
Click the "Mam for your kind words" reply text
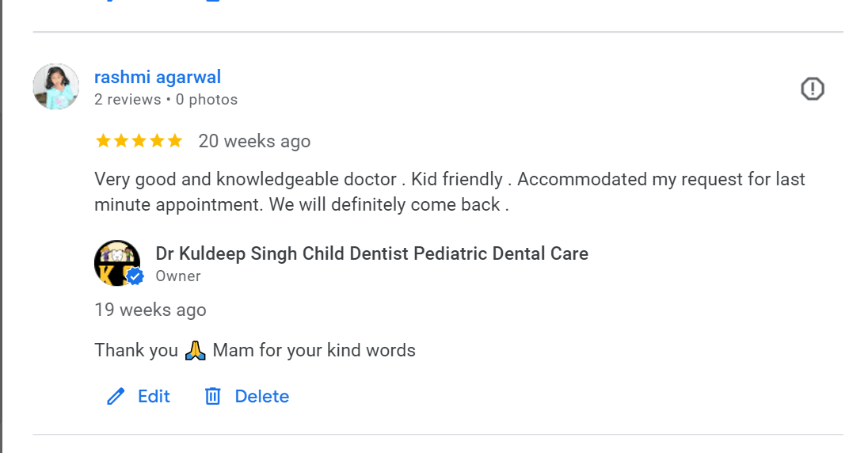(x=314, y=350)
